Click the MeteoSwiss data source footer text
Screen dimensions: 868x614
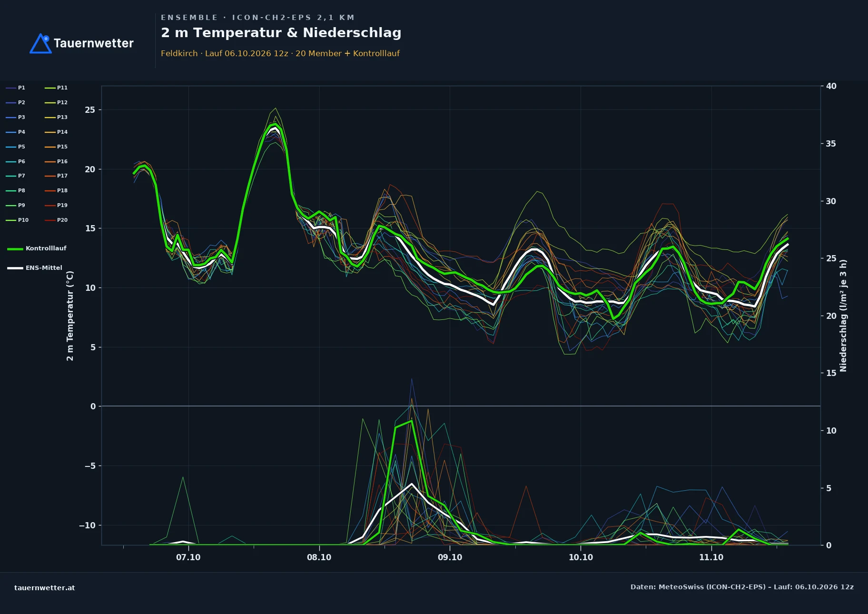pyautogui.click(x=742, y=587)
